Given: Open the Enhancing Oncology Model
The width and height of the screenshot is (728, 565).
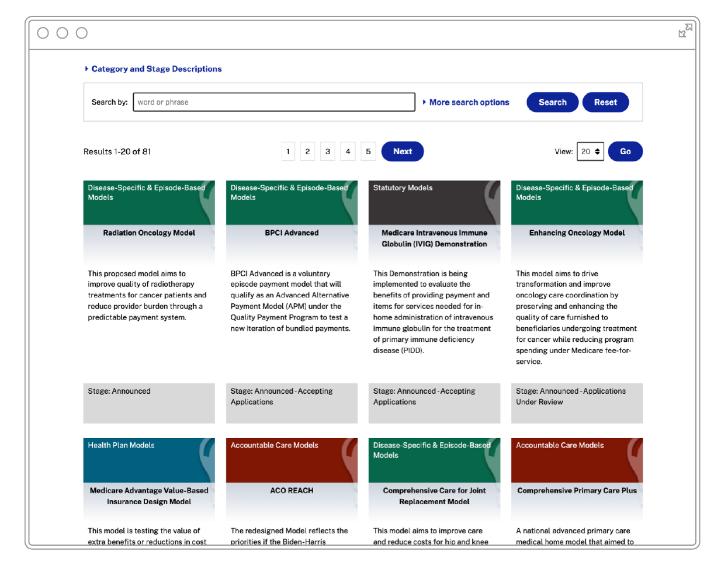Looking at the screenshot, I should click(x=577, y=233).
